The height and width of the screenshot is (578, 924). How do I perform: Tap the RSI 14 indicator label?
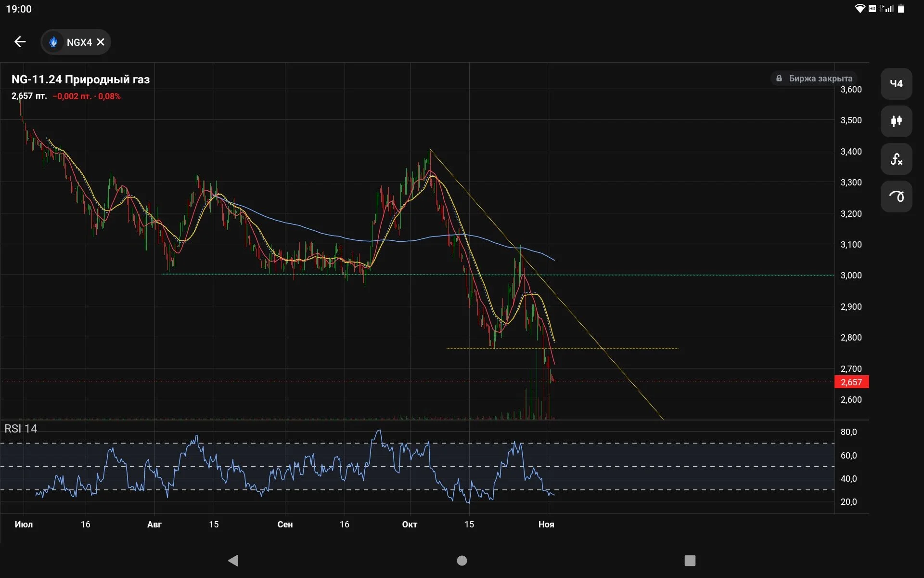pos(21,429)
